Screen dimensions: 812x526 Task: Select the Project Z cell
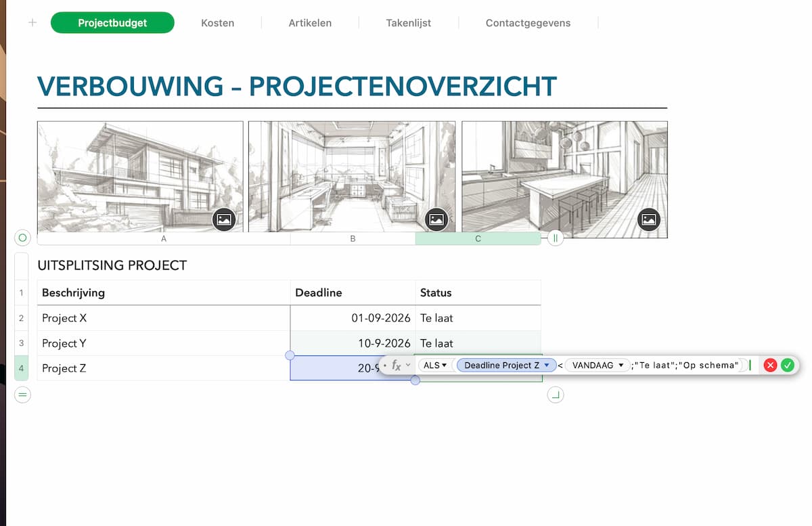click(164, 368)
